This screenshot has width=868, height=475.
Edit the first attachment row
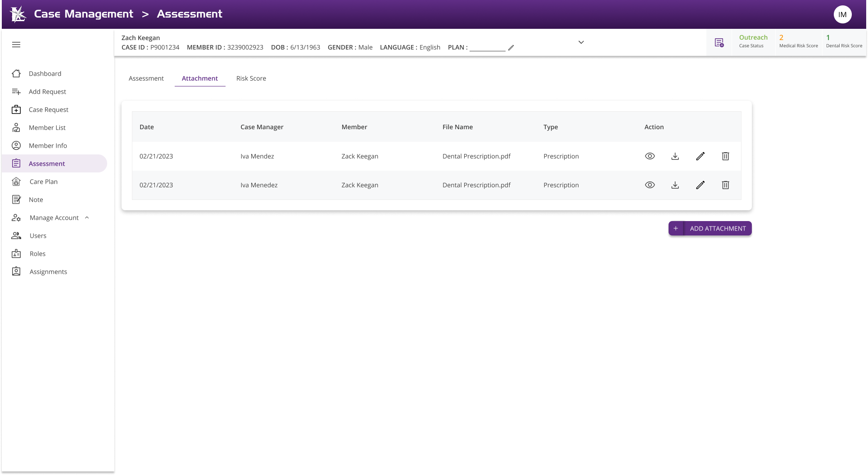tap(700, 156)
